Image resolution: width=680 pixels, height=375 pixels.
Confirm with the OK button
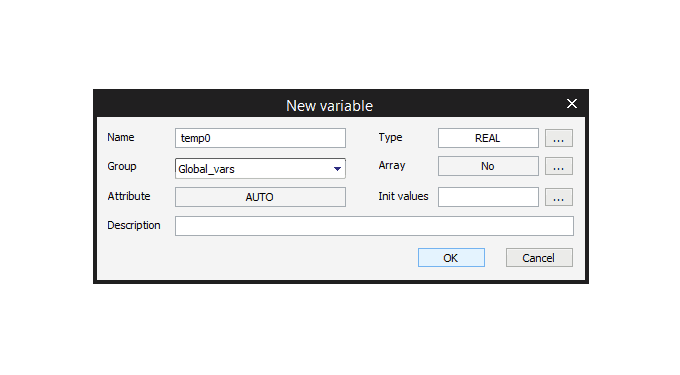click(451, 258)
